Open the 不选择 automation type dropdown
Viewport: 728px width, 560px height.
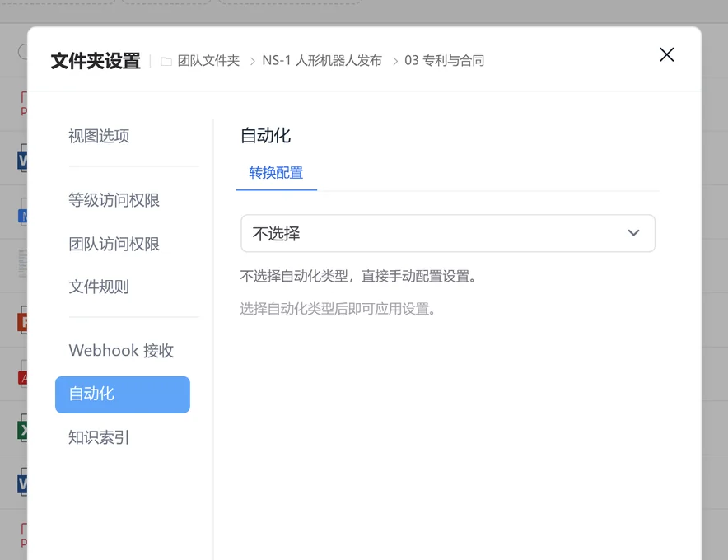point(447,233)
